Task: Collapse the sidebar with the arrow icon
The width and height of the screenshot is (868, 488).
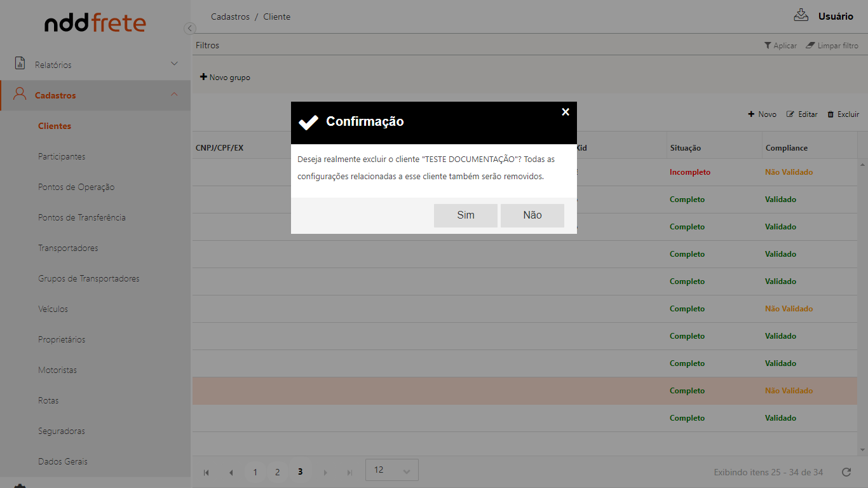Action: (x=189, y=28)
